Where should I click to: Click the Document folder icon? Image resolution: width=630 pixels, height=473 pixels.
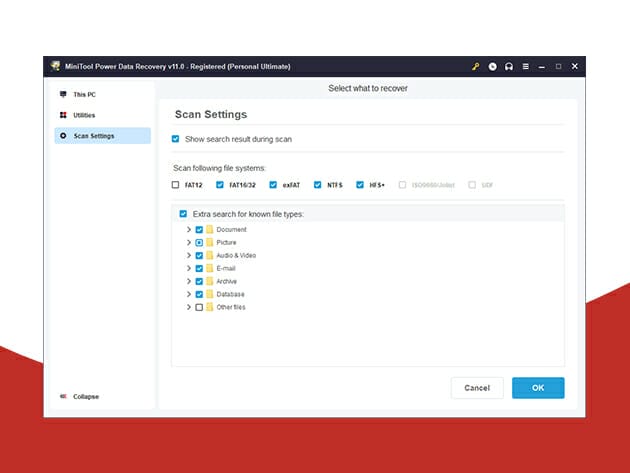click(x=210, y=230)
